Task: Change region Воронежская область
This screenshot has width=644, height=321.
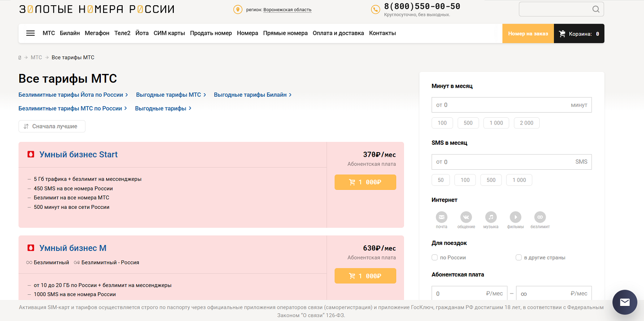Action: click(x=287, y=9)
